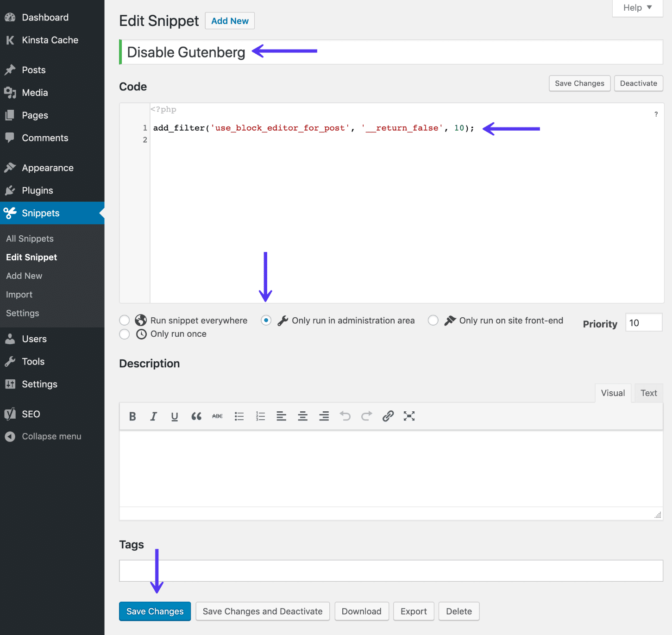Select Only run on site front-end
Screen dimensions: 672x635
[x=433, y=320]
